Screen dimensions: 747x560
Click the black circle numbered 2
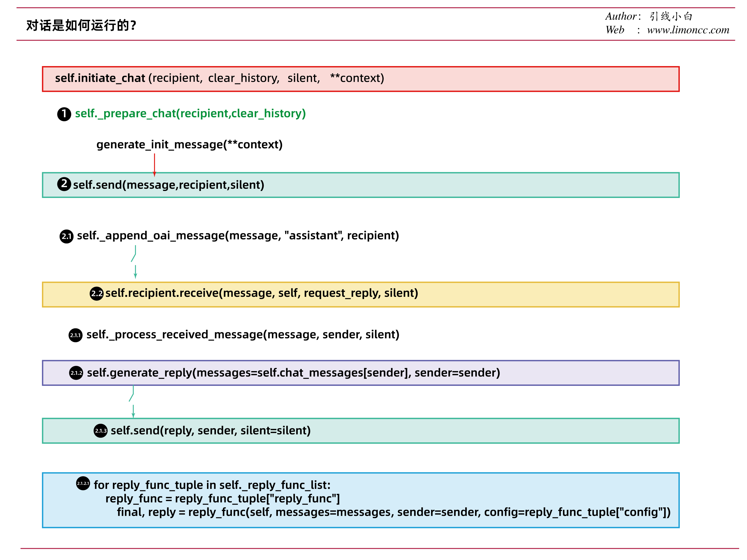64,184
